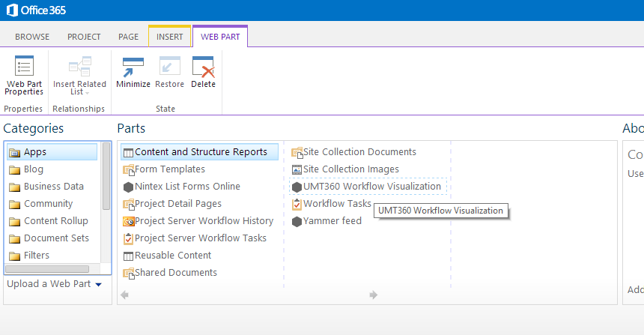Select Reusable Content part text
Screen dimensions: 644x335
pyautogui.click(x=173, y=256)
